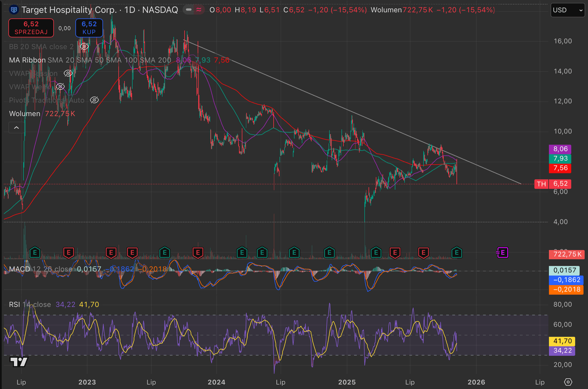Toggle VWAP Week eye icon
This screenshot has width=588, height=389.
60,87
